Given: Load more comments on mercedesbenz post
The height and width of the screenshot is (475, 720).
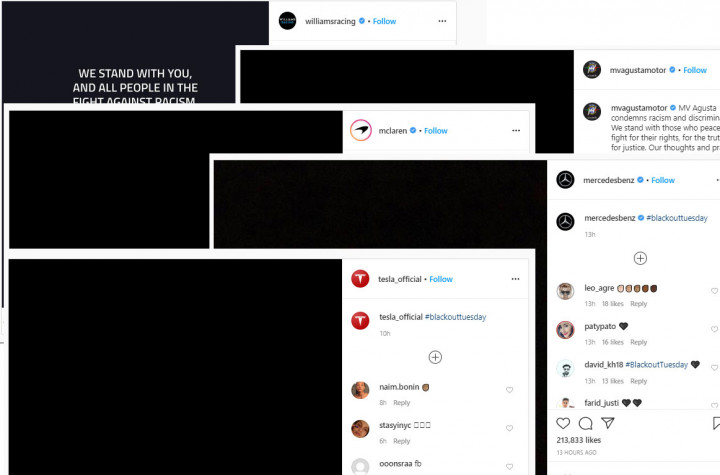Looking at the screenshot, I should (x=640, y=258).
